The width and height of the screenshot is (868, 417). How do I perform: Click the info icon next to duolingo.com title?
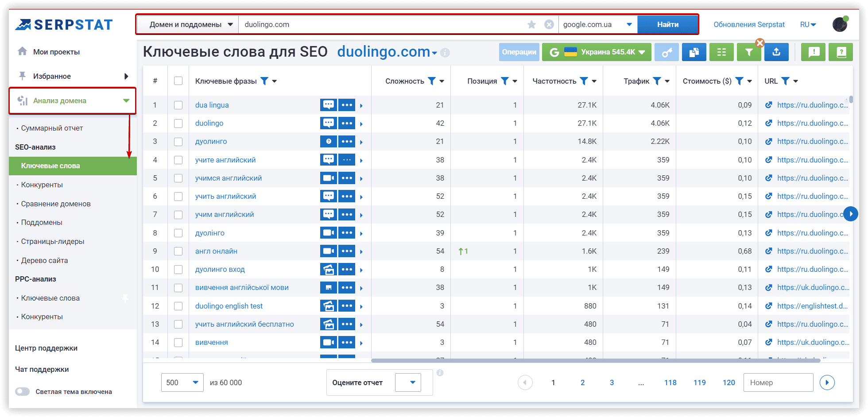(x=446, y=53)
